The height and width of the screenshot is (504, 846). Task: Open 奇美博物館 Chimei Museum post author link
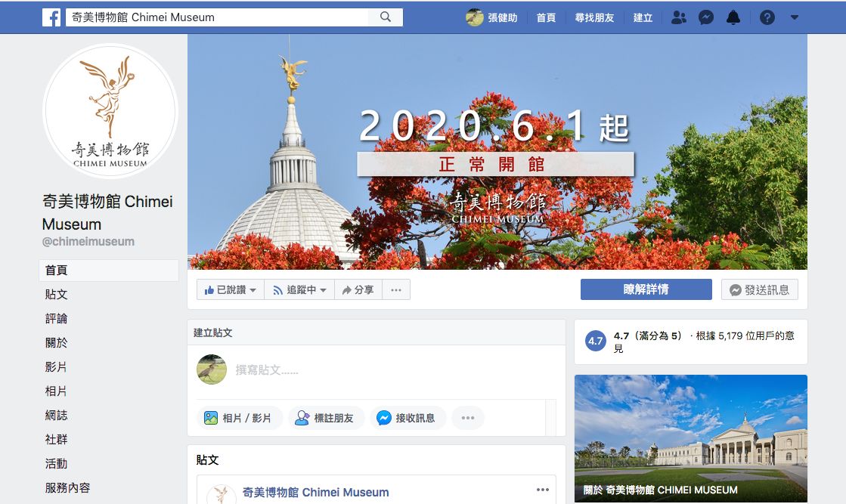315,492
